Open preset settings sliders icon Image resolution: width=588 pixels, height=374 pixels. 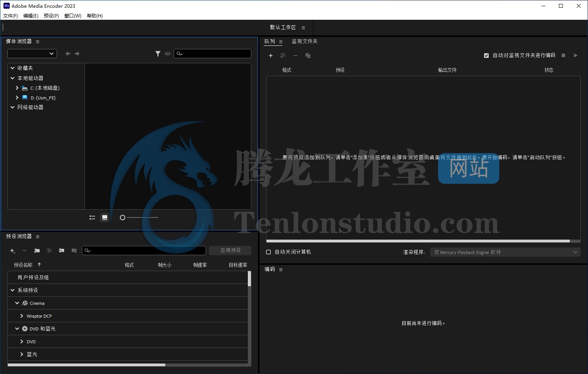49,251
